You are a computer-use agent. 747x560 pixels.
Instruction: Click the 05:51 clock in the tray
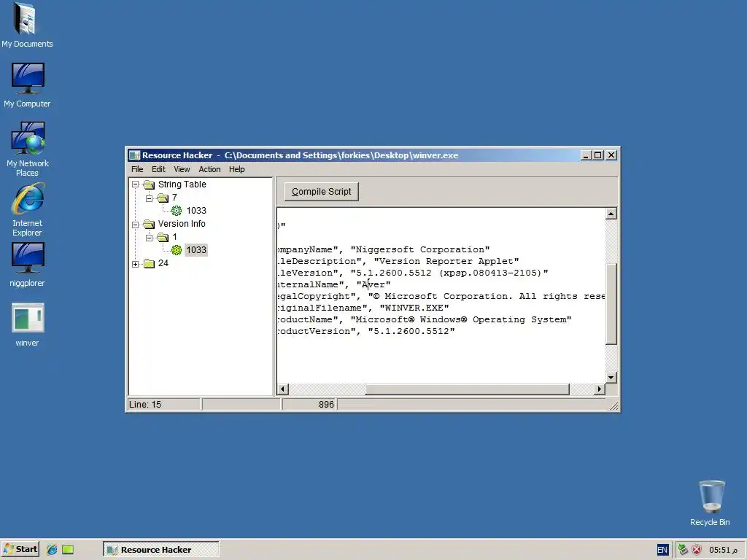723,550
